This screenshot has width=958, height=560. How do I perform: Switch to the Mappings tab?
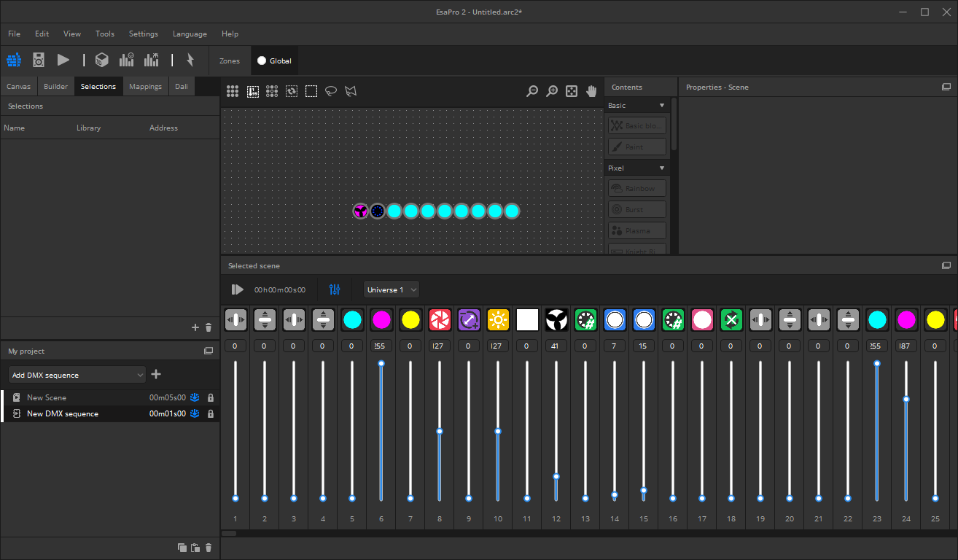click(x=145, y=86)
